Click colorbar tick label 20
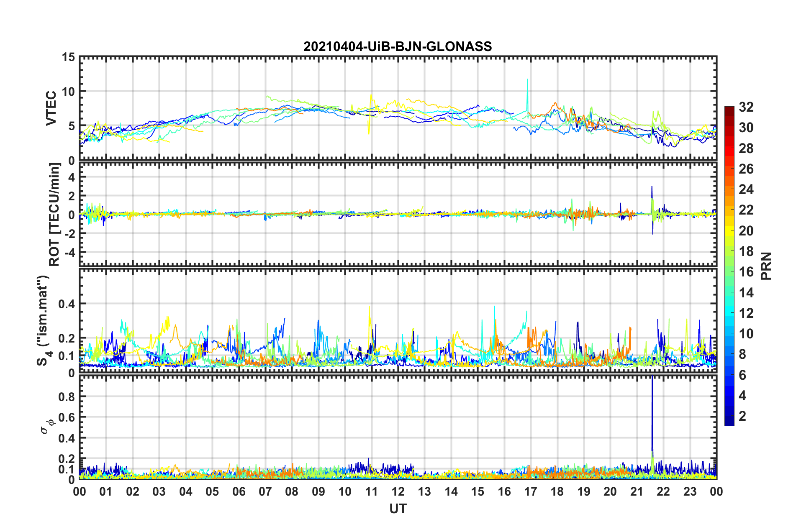This screenshot has height=532, width=796. 746,231
